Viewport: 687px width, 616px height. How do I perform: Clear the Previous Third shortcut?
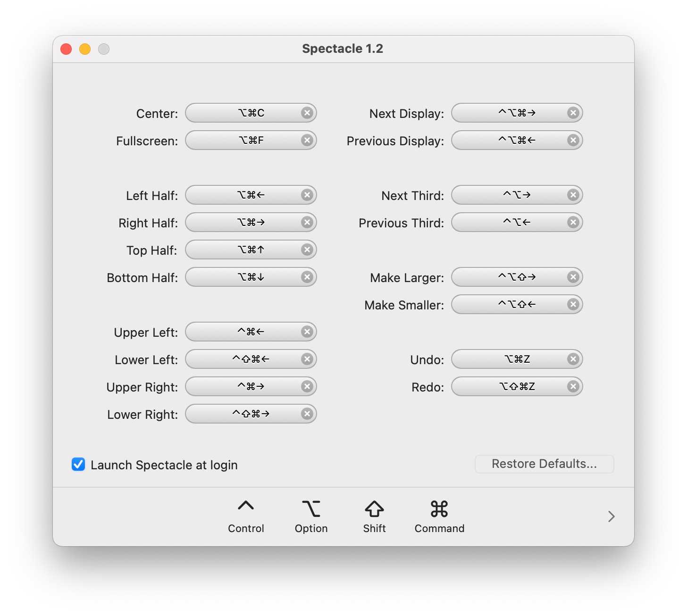(x=573, y=222)
